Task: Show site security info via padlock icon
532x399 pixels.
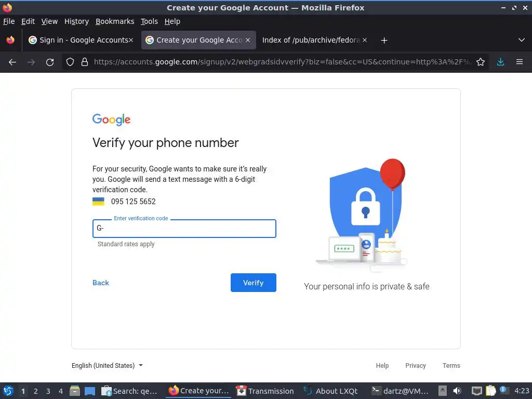Action: pos(85,62)
